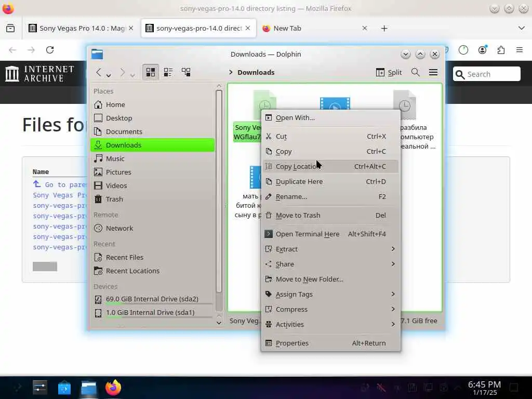Choose Cut from context menu
The width and height of the screenshot is (532, 399).
pyautogui.click(x=331, y=137)
